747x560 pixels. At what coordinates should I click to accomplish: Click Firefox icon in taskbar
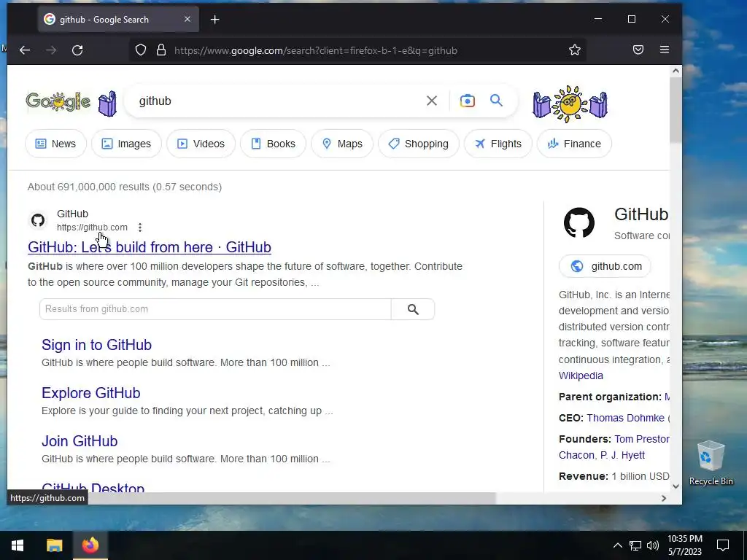click(90, 545)
